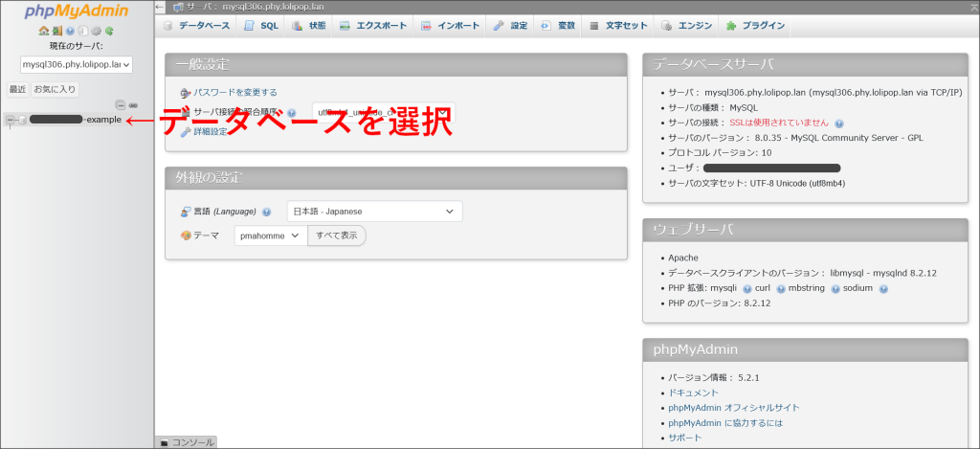Screen dimensions: 980x449
Task: Open the 設定 settings tab
Action: point(511,26)
